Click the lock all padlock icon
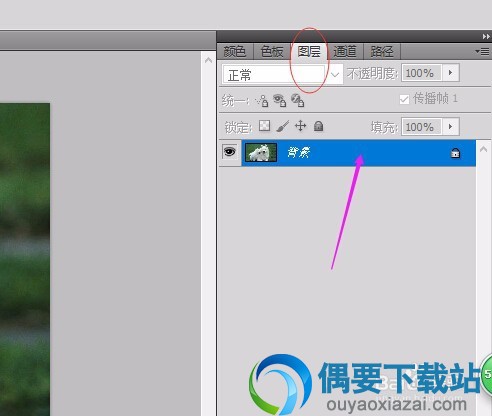The height and width of the screenshot is (416, 492). [319, 126]
